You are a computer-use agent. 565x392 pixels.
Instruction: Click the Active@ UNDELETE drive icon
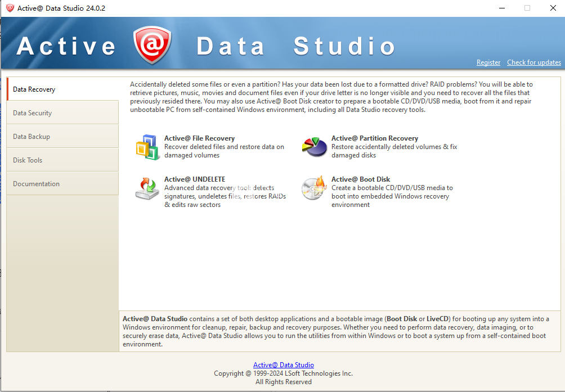pyautogui.click(x=147, y=188)
